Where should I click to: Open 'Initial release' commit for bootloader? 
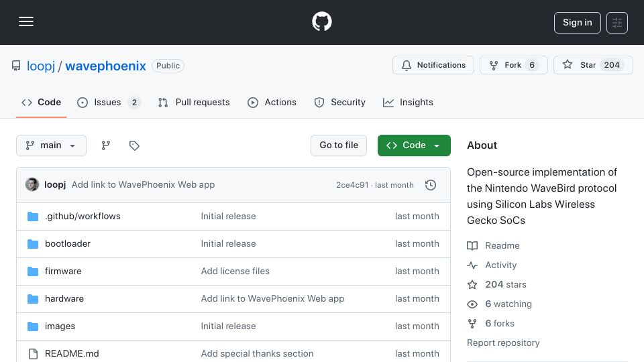(228, 244)
